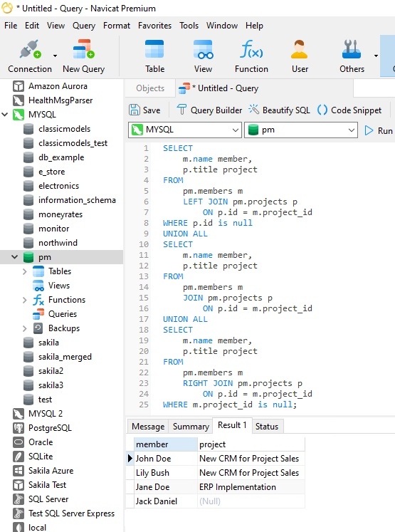Open the pm database dropdown
395x532 pixels.
[301, 130]
